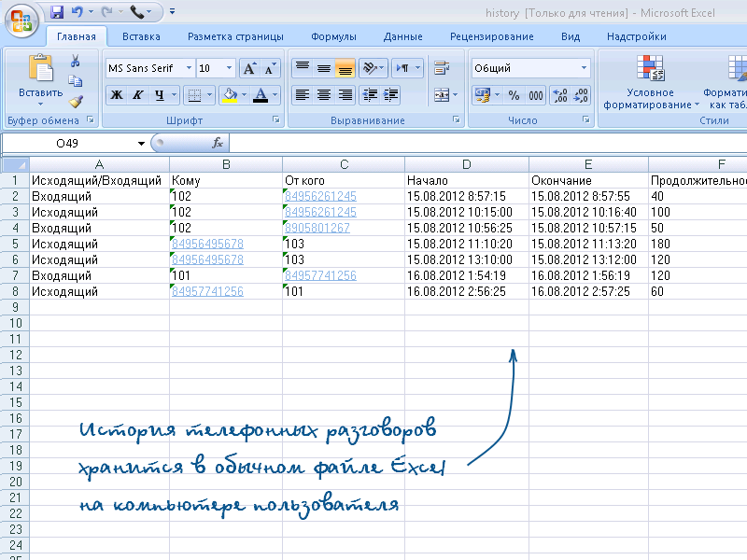Expand the underline style arrow
Viewport: 747px width, 560px height.
[x=175, y=95]
